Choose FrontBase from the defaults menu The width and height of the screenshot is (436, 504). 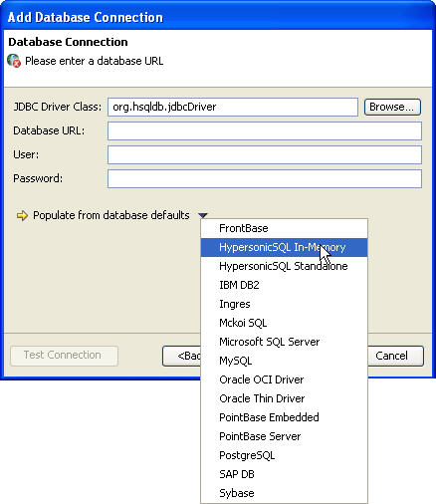(284, 228)
